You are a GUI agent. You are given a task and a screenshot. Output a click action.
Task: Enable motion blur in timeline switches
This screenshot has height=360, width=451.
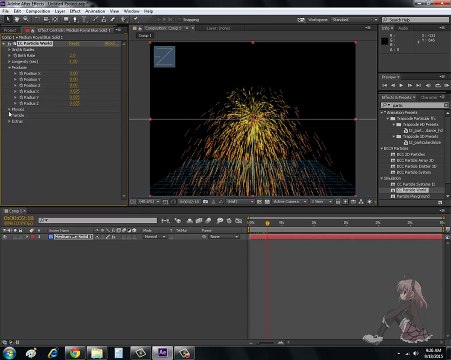(208, 220)
